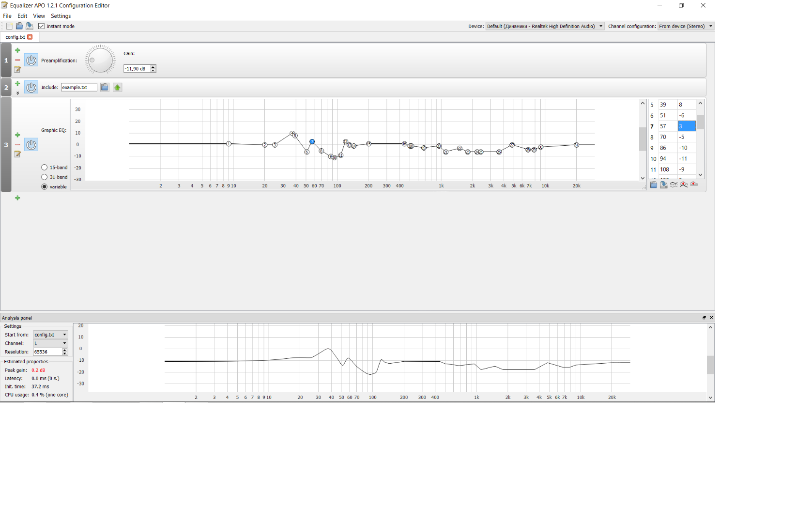Select the frequency cell showing 86

668,148
